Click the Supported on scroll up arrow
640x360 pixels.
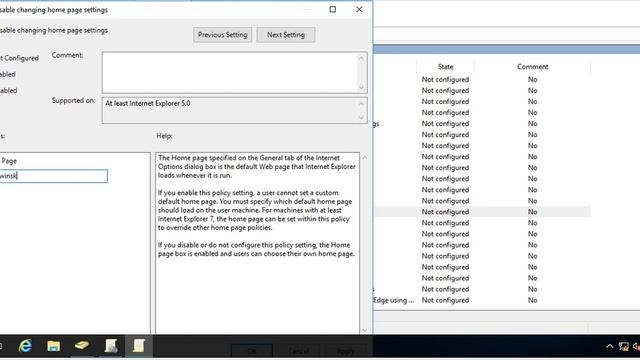(361, 103)
